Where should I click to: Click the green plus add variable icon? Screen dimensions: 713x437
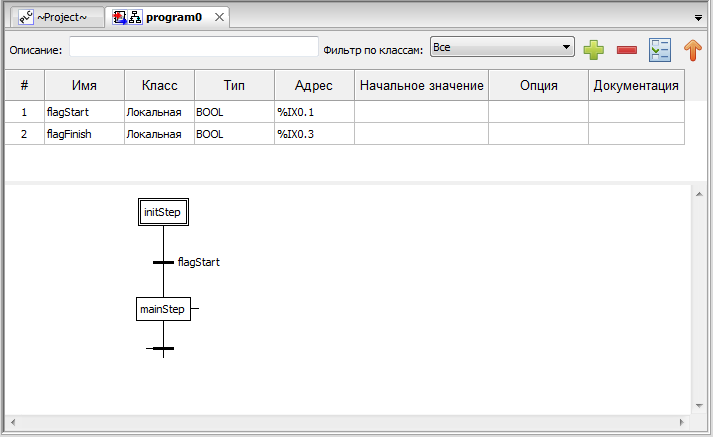594,49
